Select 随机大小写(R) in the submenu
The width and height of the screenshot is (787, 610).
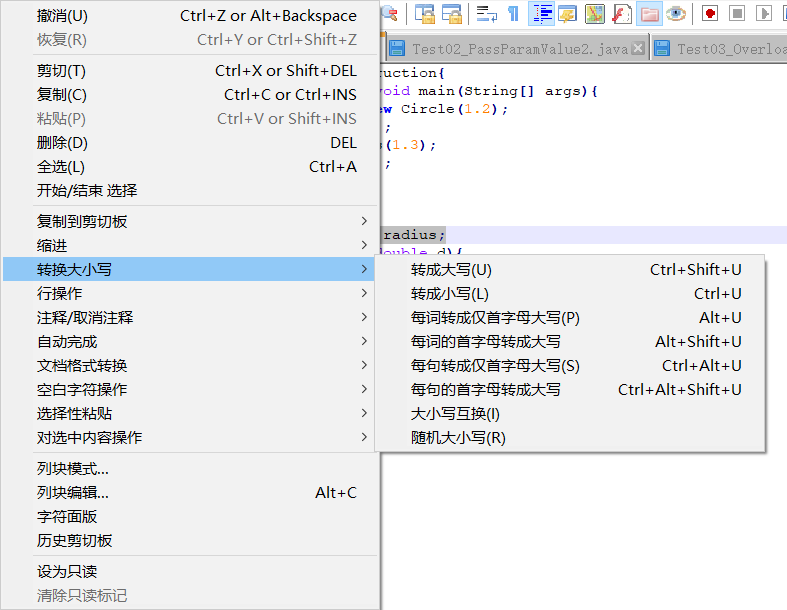[570, 438]
